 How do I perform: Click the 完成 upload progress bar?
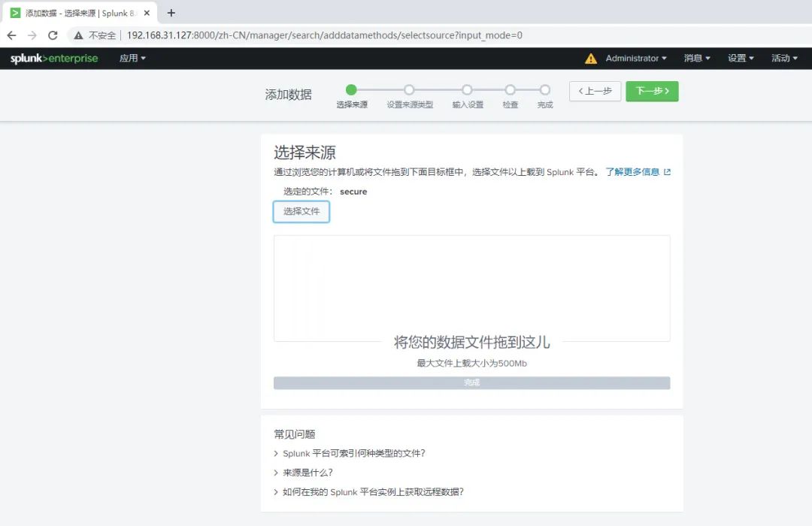[471, 382]
